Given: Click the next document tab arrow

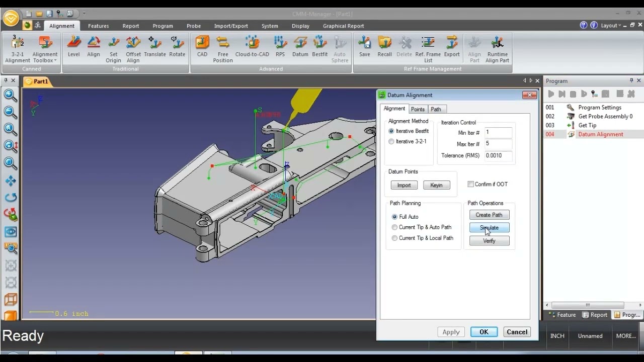Looking at the screenshot, I should point(531,80).
